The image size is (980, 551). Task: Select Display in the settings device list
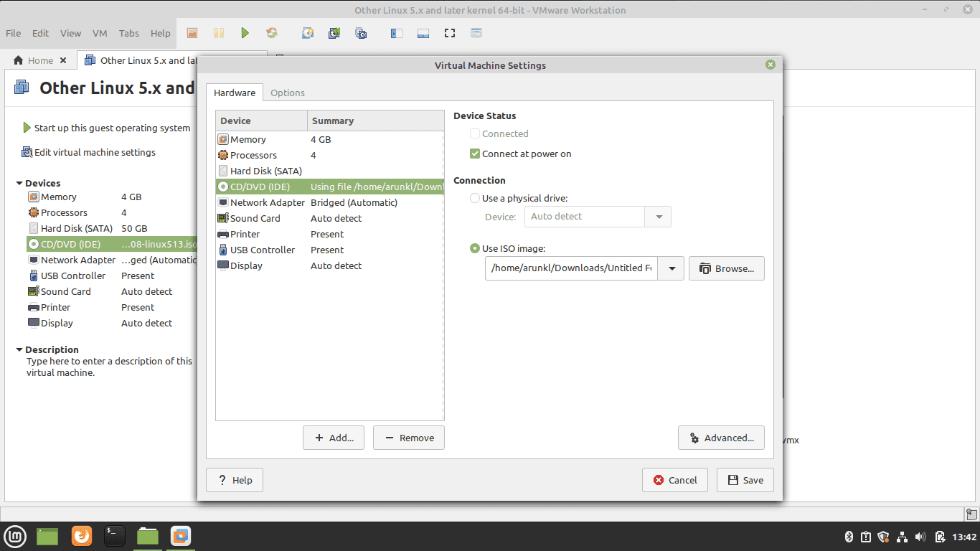(329, 265)
